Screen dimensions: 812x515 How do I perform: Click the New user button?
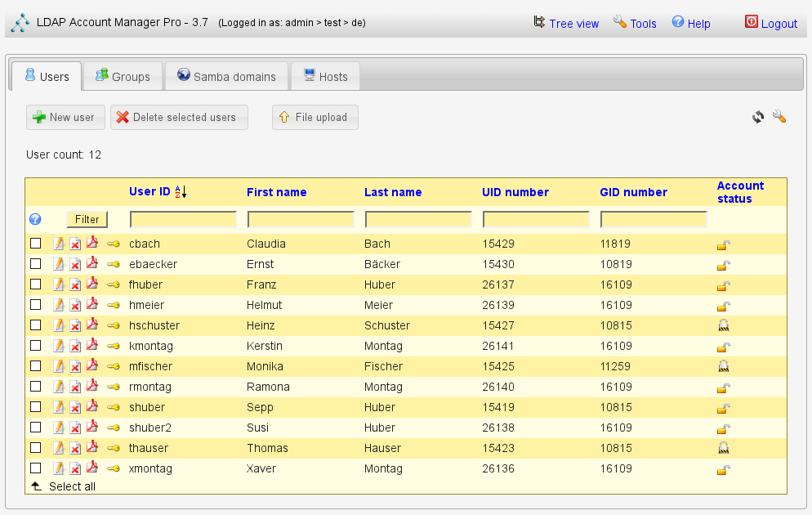[x=65, y=117]
